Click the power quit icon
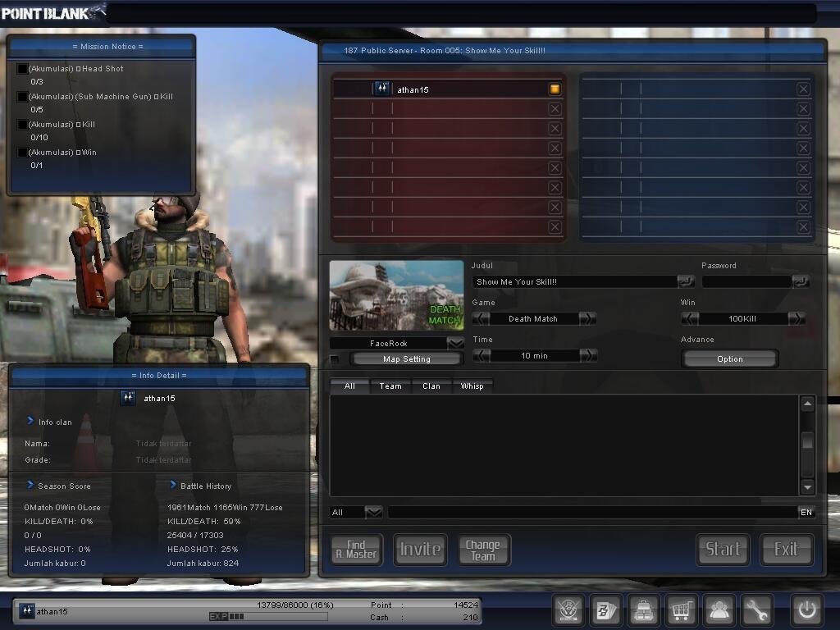Image resolution: width=840 pixels, height=630 pixels. click(x=807, y=609)
